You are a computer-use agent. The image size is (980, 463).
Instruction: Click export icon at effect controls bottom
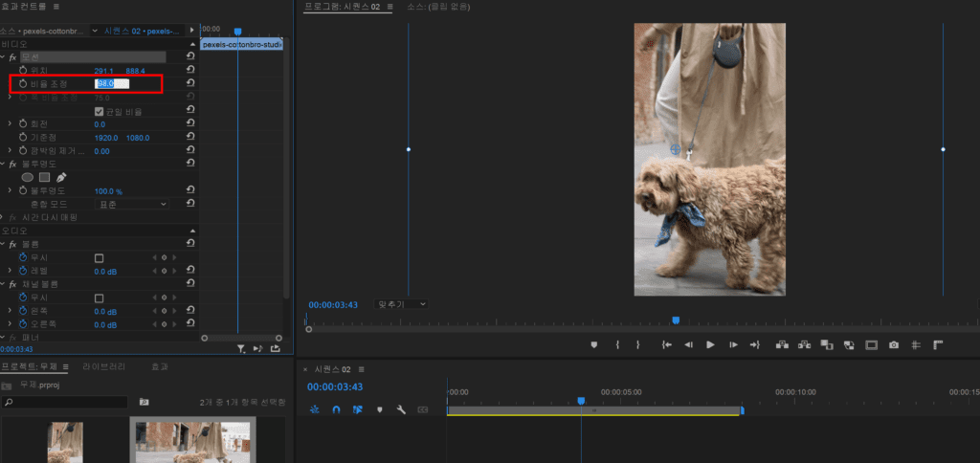pos(275,349)
